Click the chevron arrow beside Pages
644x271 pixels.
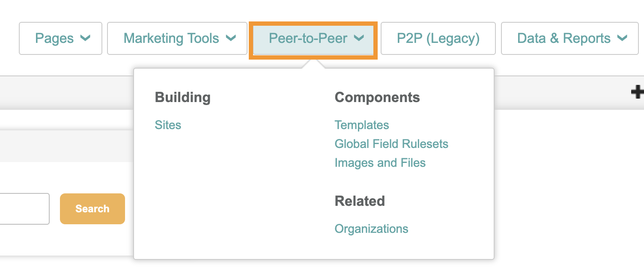(x=85, y=39)
